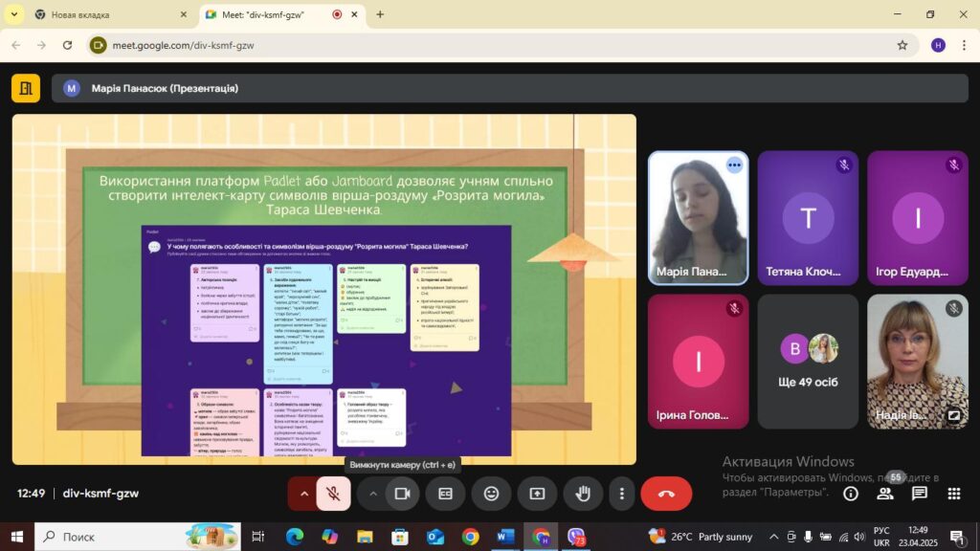980x551 pixels.
Task: Turn off the camera in Meet
Action: point(403,494)
